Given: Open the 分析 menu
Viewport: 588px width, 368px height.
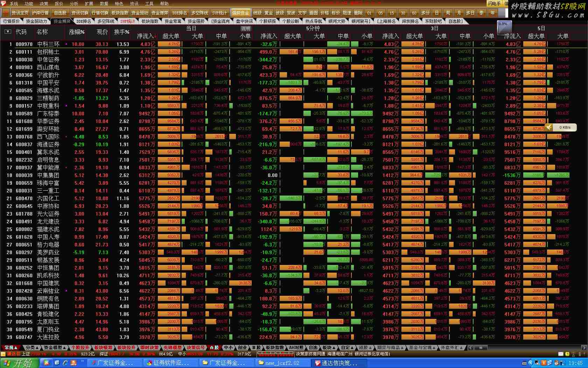Looking at the screenshot, I should [x=74, y=4].
